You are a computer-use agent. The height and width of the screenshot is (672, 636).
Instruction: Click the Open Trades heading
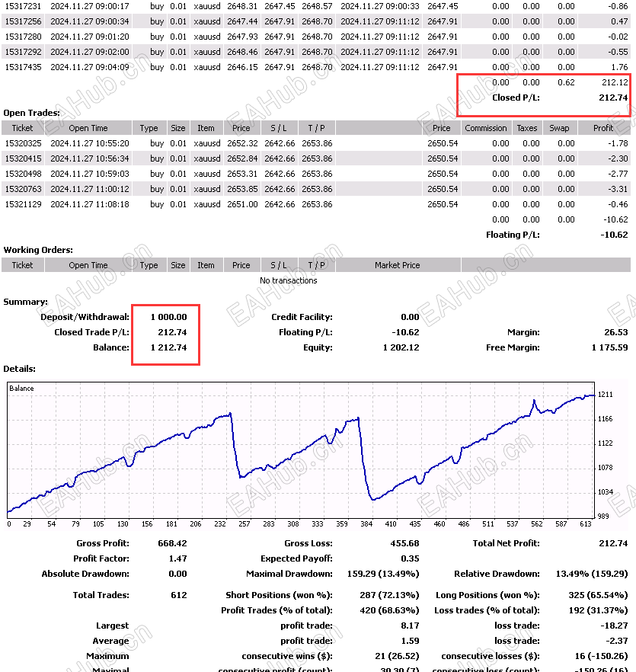[32, 113]
